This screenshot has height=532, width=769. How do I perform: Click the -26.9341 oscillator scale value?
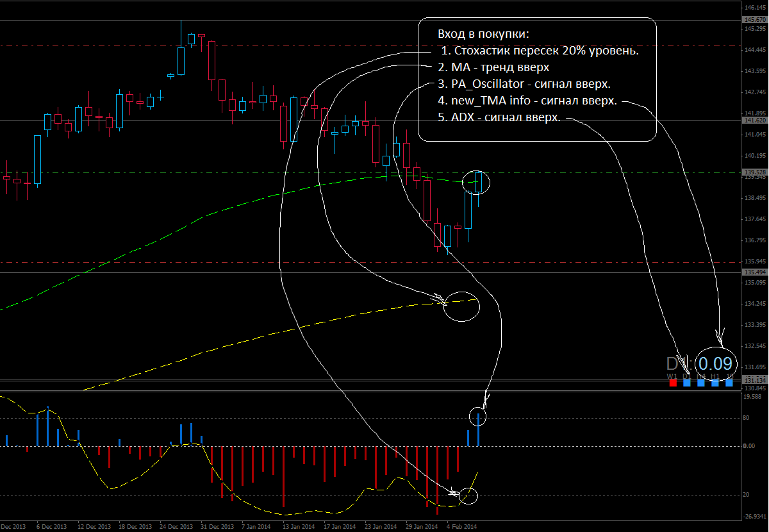click(x=755, y=516)
